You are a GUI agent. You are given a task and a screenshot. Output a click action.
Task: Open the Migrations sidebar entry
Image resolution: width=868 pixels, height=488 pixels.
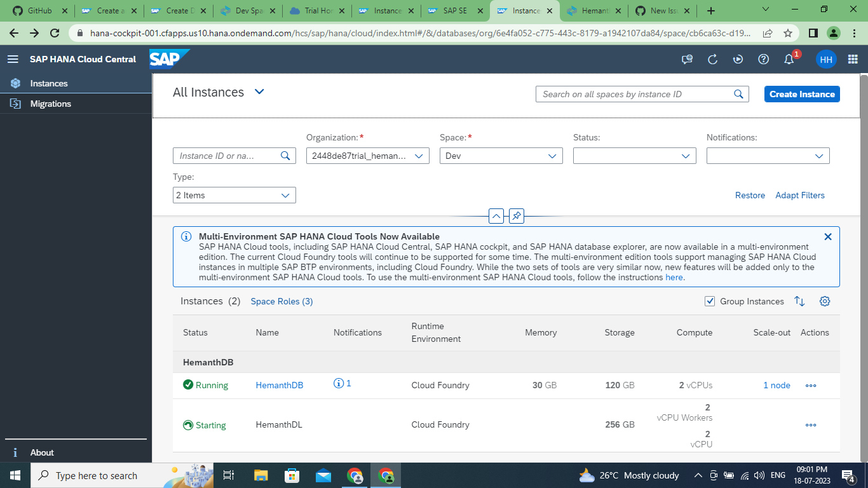(x=50, y=104)
